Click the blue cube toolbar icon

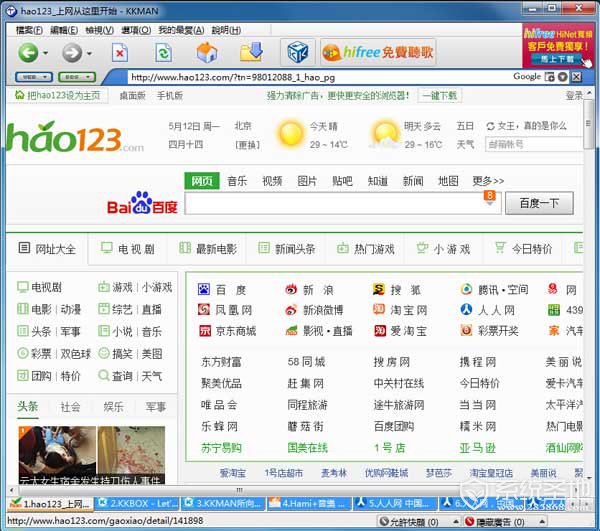click(298, 52)
